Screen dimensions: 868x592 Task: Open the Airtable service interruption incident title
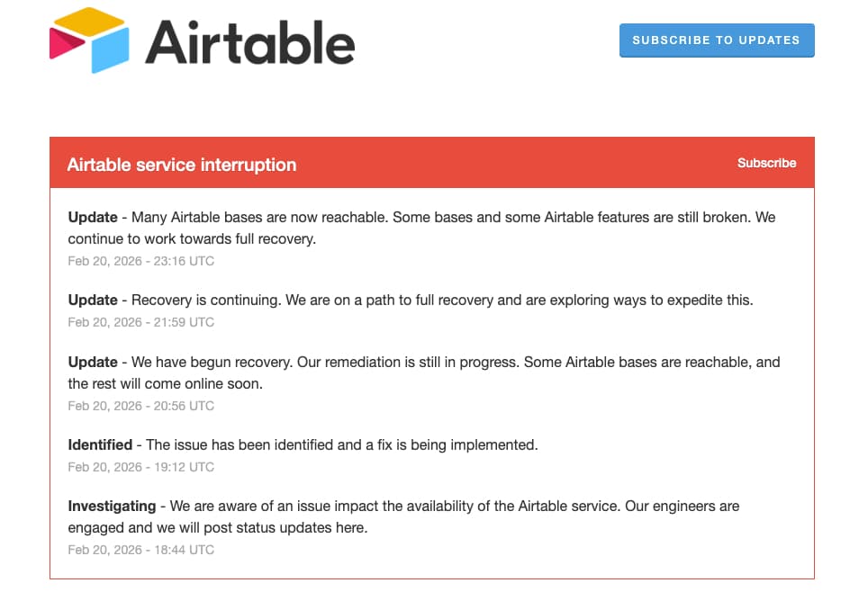tap(181, 165)
